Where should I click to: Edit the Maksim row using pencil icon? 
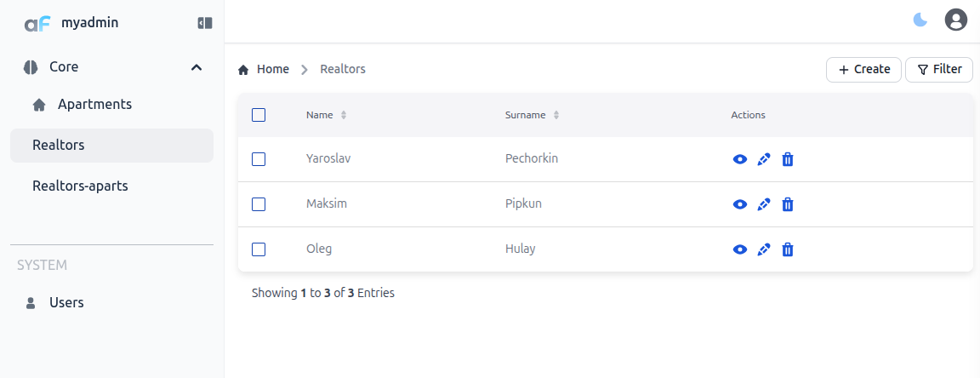764,204
